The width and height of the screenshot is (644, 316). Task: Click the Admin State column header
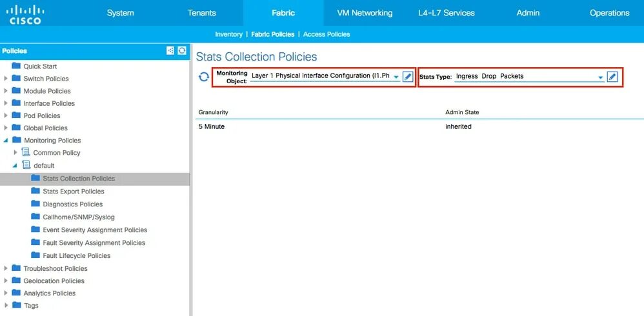click(x=462, y=112)
